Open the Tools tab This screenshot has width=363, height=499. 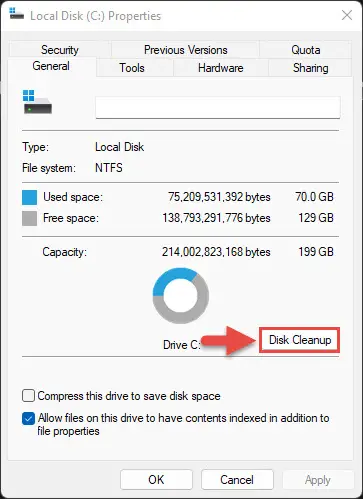pyautogui.click(x=132, y=68)
